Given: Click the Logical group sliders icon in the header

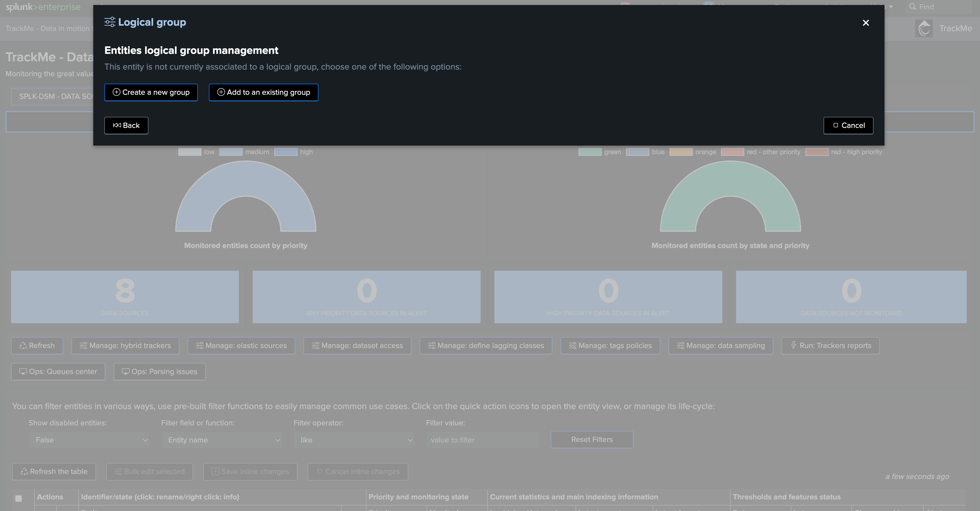Looking at the screenshot, I should pyautogui.click(x=110, y=22).
